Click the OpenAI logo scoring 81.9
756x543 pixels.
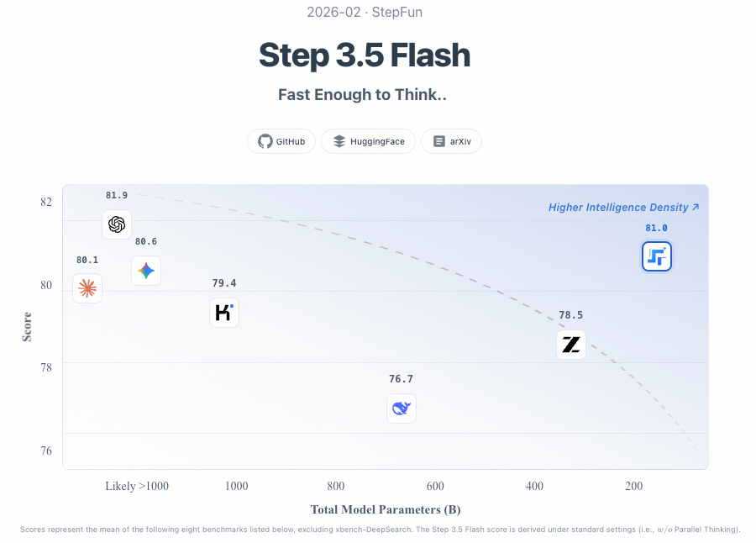click(117, 224)
